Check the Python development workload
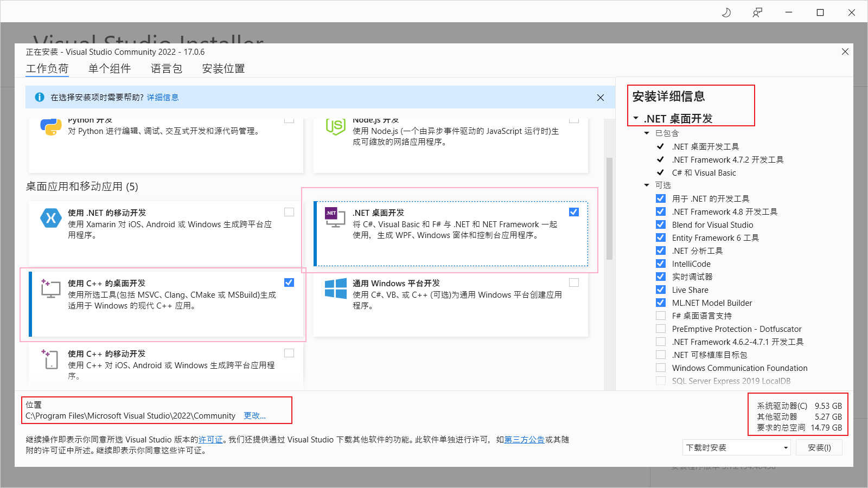Screen dimensions: 868x488 [x=289, y=120]
